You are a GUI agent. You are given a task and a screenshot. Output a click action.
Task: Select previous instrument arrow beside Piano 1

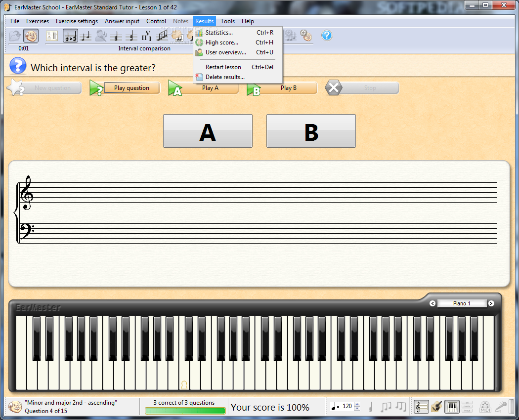(432, 303)
